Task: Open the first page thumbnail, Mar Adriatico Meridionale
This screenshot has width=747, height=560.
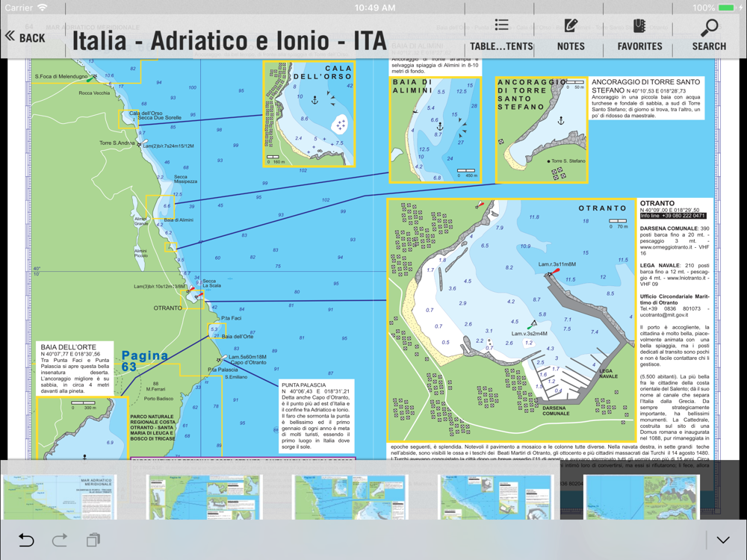Action: pos(60,497)
